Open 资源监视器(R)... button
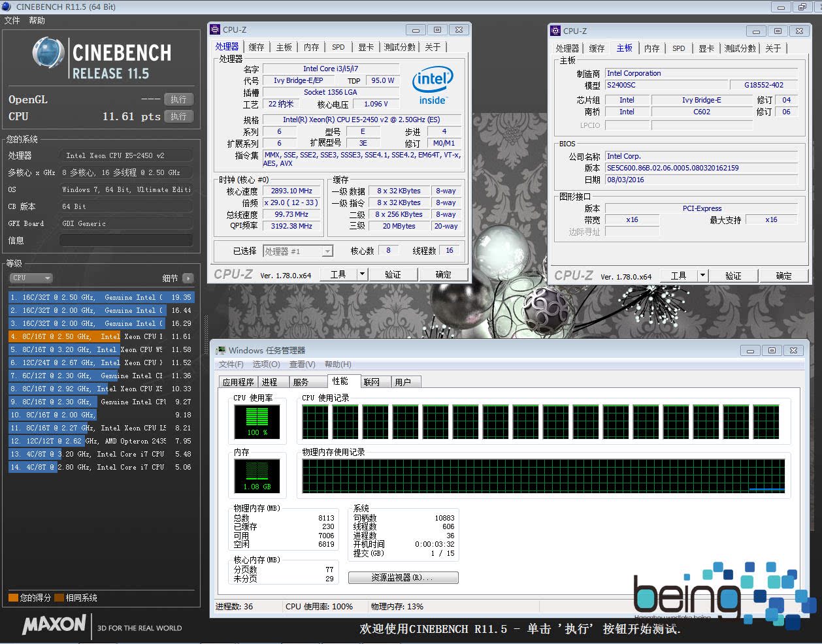Image resolution: width=822 pixels, height=644 pixels. click(403, 577)
